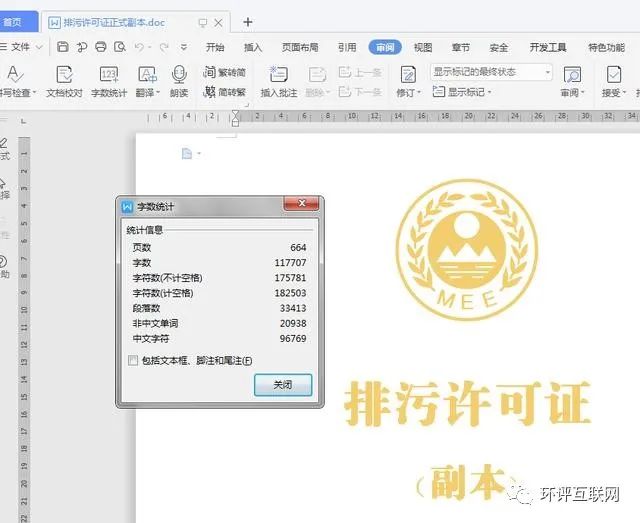Select the 排污许可证正式副本.doc document tab

113,22
